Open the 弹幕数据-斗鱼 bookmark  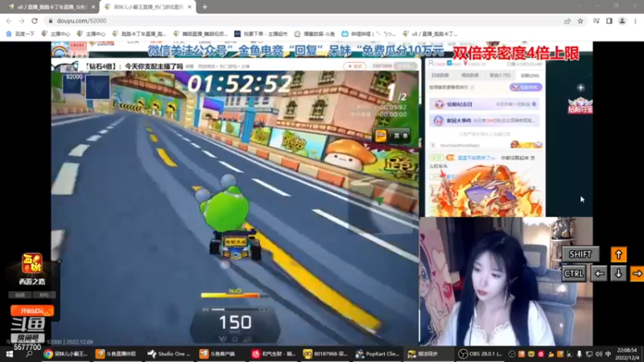point(315,34)
